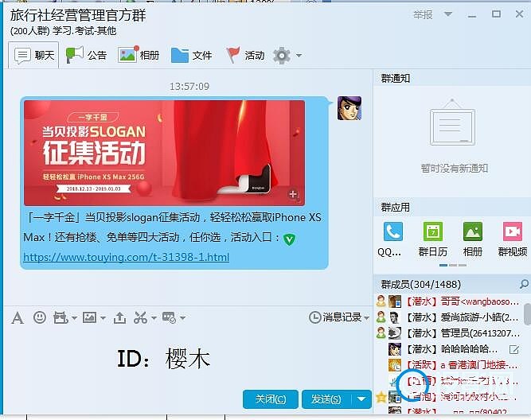Minimize the group chat window

(x=472, y=14)
